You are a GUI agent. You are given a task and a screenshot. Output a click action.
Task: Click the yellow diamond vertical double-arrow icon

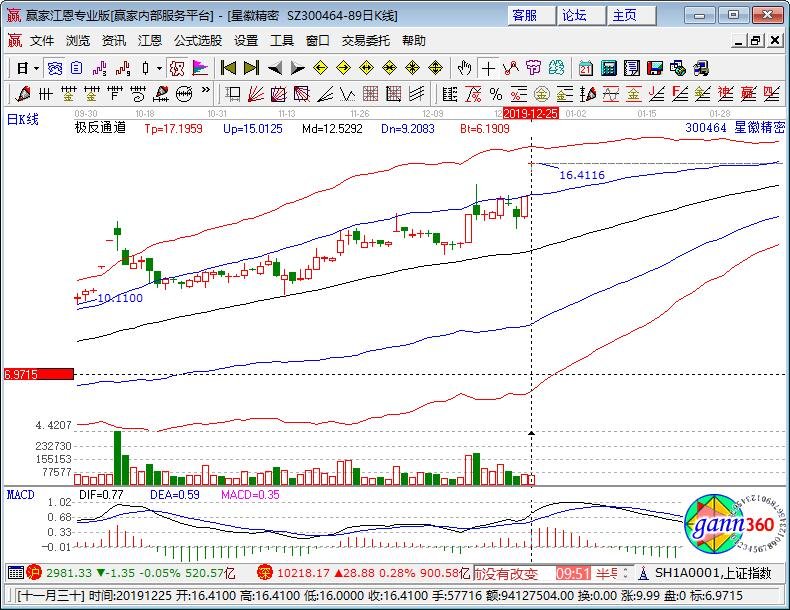point(435,68)
